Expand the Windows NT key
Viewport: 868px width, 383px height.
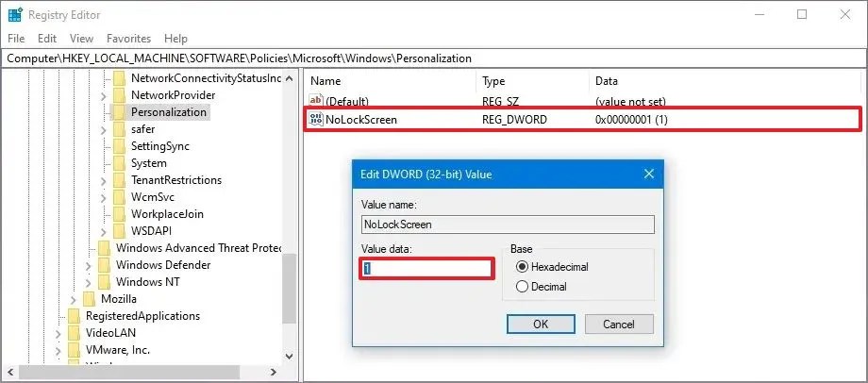pyautogui.click(x=89, y=282)
